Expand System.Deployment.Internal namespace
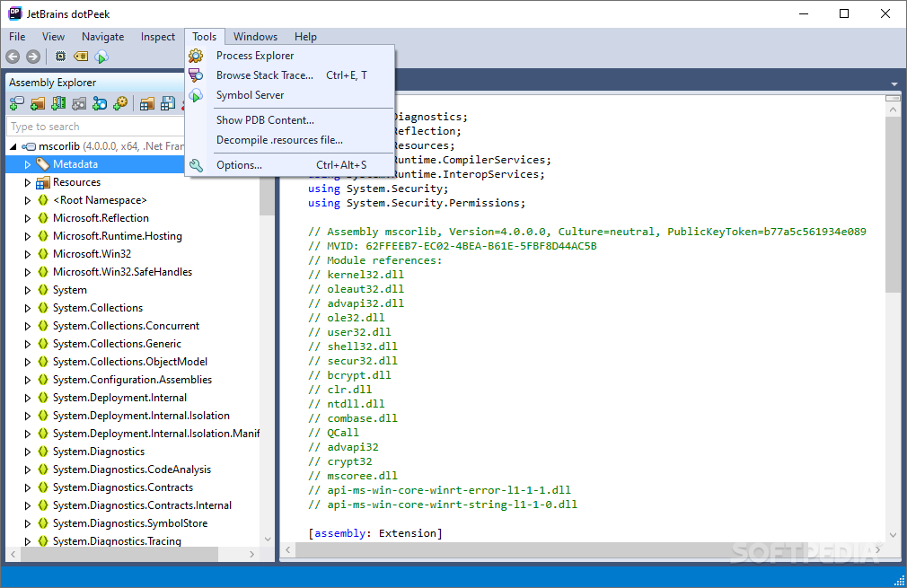907x588 pixels. [27, 398]
